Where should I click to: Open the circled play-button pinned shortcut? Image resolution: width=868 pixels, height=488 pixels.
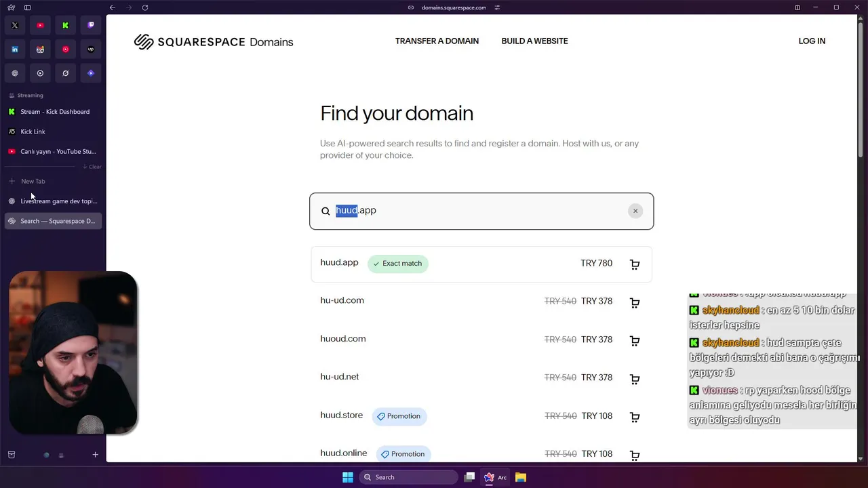pos(40,73)
